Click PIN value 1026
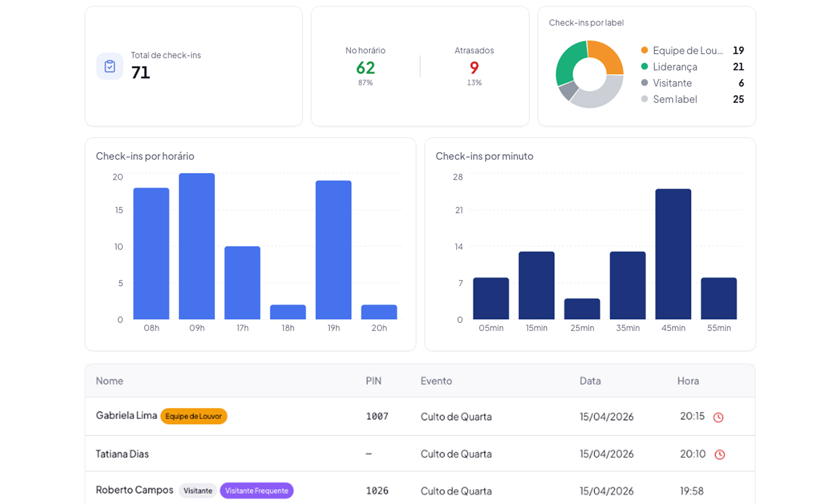 click(377, 491)
